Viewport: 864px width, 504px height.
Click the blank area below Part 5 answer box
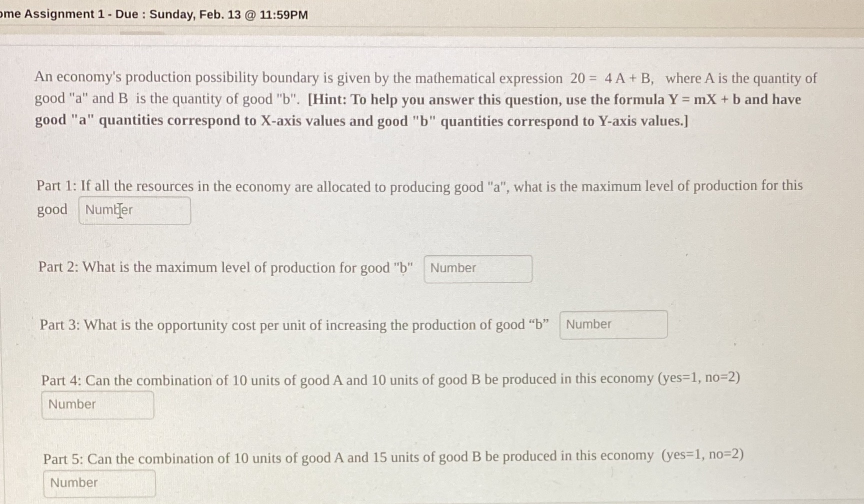point(400,500)
